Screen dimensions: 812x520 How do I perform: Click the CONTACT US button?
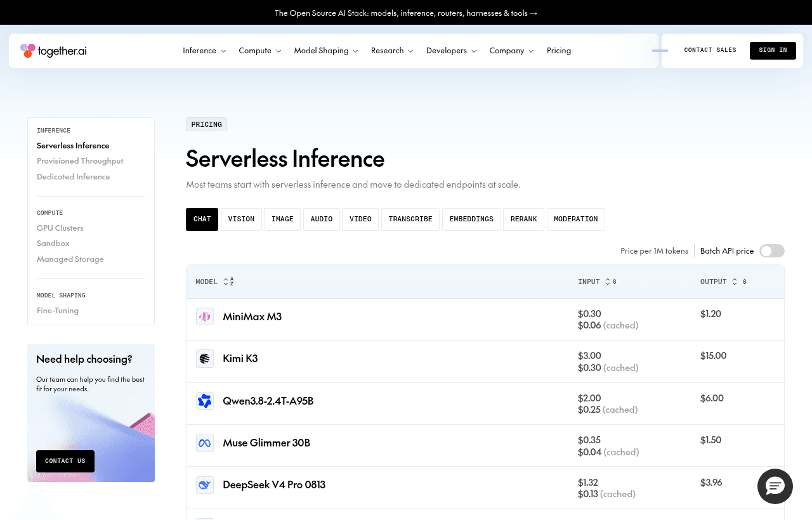point(65,461)
